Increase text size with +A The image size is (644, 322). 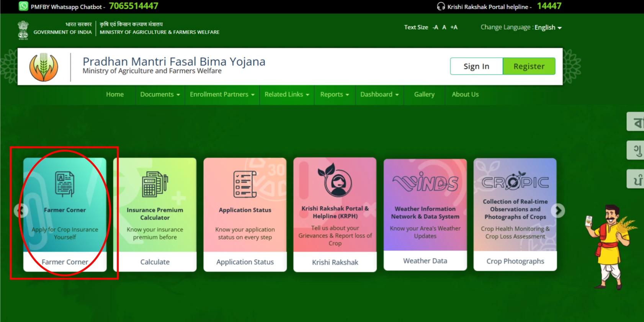pyautogui.click(x=454, y=27)
